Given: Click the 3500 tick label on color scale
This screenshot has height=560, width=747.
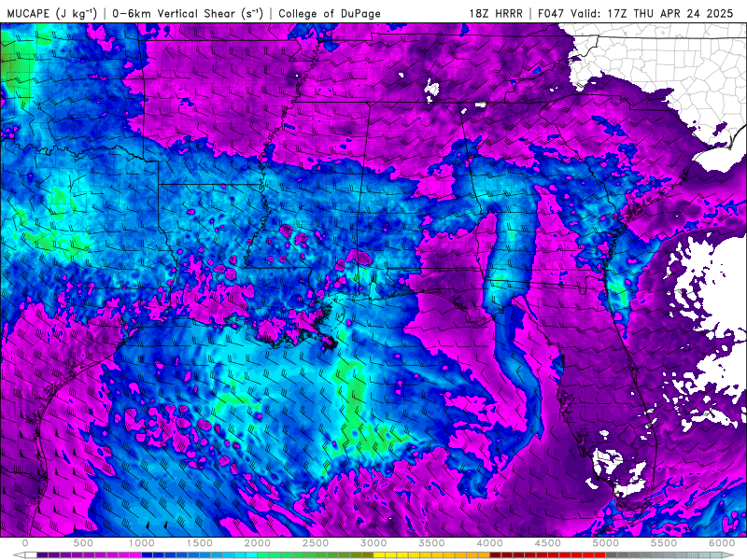Looking at the screenshot, I should [x=431, y=543].
